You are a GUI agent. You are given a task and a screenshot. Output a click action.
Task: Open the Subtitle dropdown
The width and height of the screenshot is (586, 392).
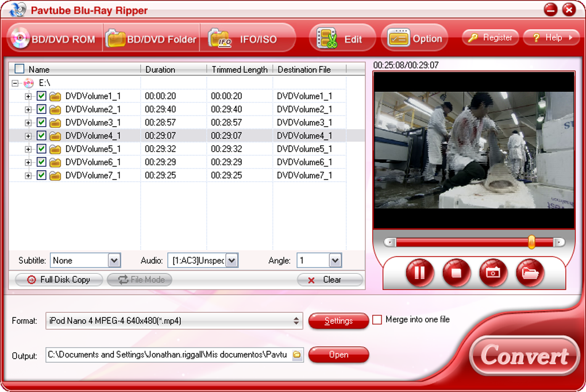coord(114,261)
